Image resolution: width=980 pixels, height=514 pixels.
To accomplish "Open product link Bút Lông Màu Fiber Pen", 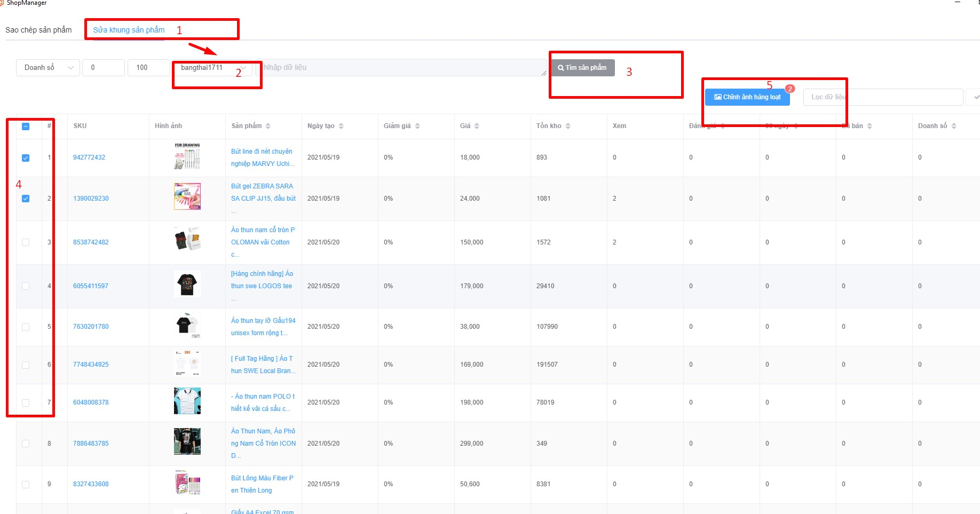I will pos(262,484).
